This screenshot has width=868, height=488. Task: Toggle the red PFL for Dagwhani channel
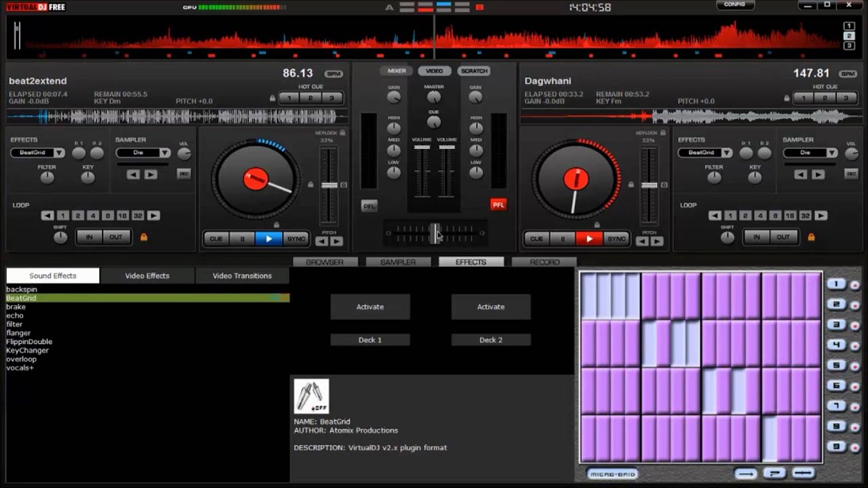coord(498,205)
